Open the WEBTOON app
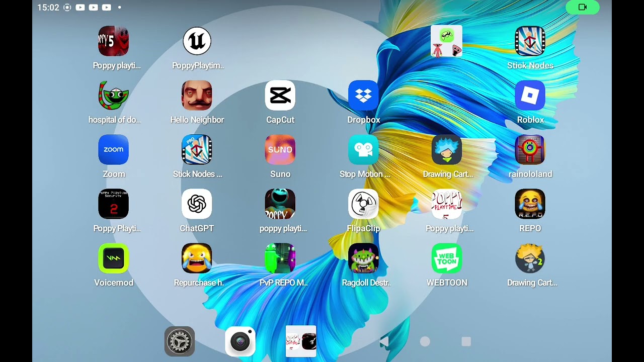644x362 pixels. (x=447, y=258)
